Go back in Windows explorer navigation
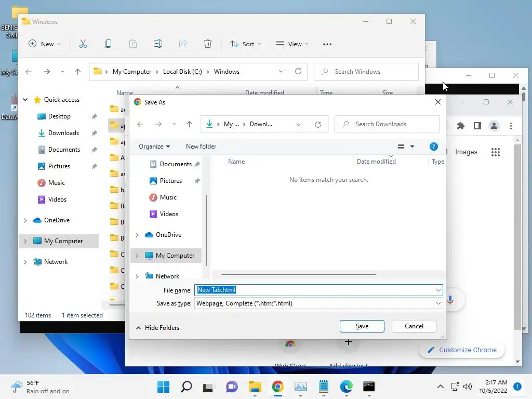 point(29,72)
